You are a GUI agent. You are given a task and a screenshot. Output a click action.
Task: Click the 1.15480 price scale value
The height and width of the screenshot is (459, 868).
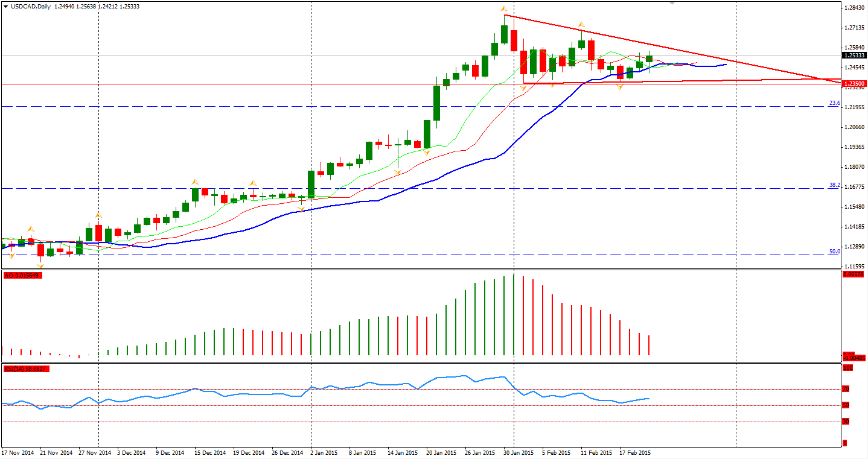[x=856, y=207]
